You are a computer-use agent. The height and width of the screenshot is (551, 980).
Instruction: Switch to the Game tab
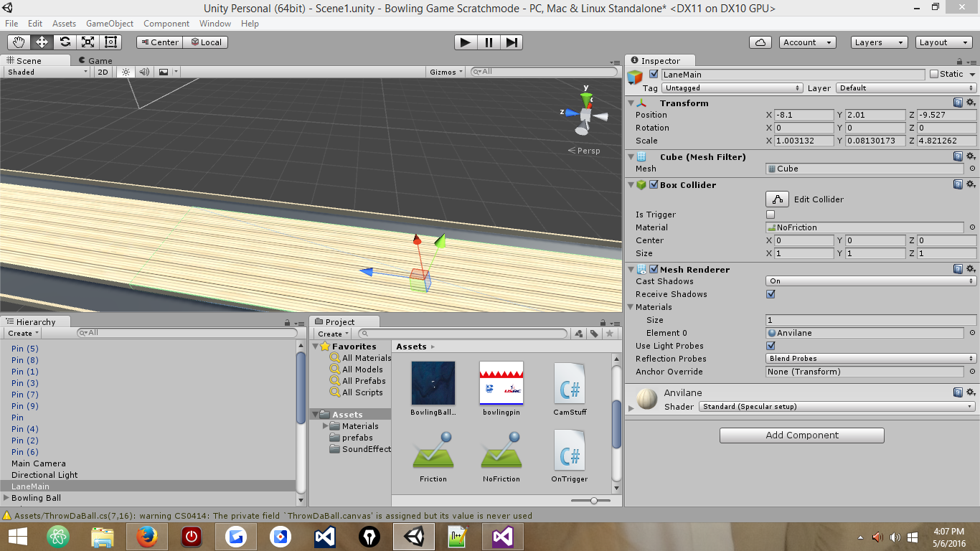[x=95, y=61]
